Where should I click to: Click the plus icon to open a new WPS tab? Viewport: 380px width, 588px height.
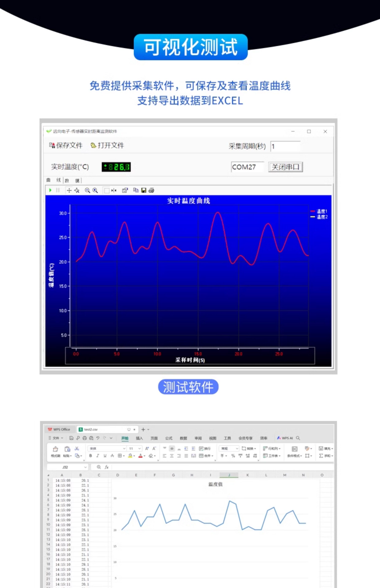[x=143, y=430]
